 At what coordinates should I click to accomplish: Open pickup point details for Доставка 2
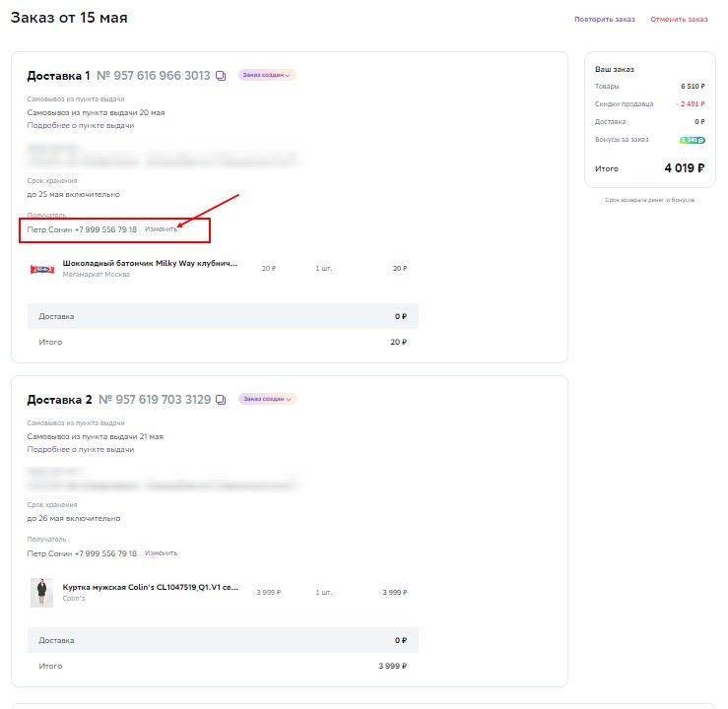(81, 450)
